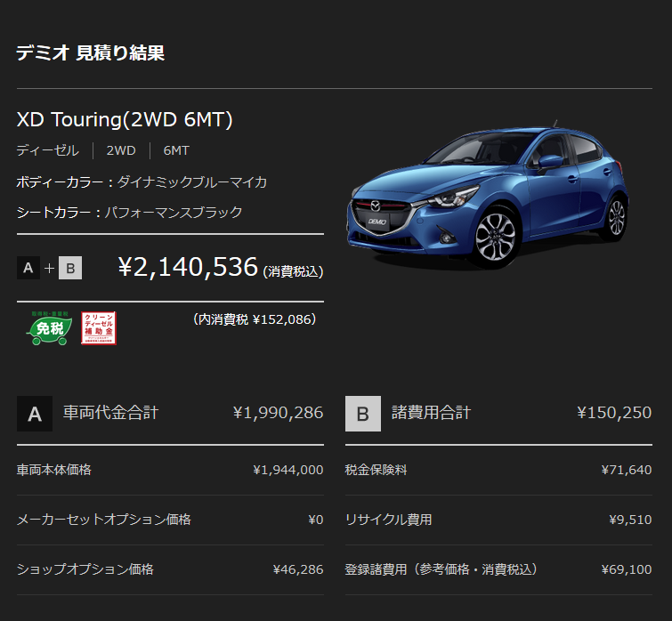
Task: Click the A icon next to 車両代金合計
Action: [35, 414]
